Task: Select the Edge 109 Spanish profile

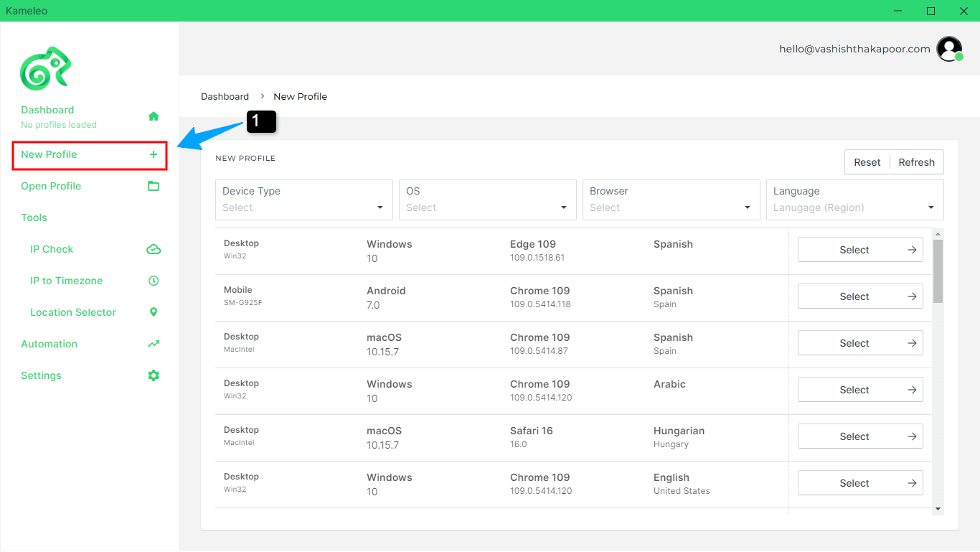Action: pos(859,249)
